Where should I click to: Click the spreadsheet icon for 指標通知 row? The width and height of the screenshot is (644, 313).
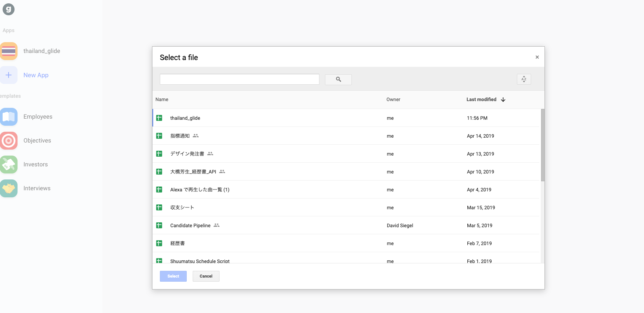[159, 136]
